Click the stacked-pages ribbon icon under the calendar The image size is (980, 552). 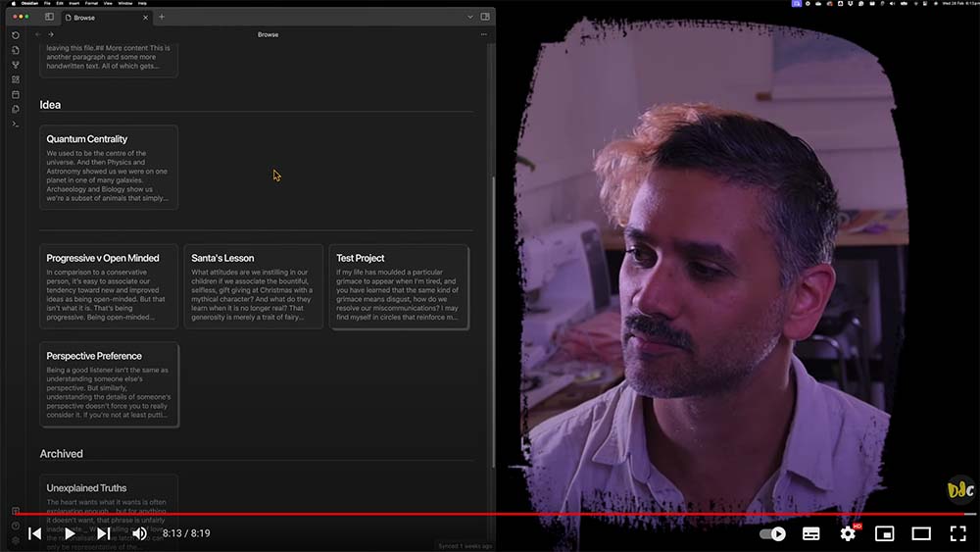click(16, 109)
